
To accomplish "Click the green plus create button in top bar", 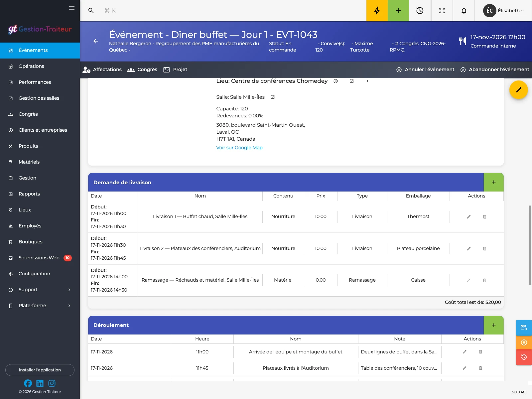I will (398, 11).
